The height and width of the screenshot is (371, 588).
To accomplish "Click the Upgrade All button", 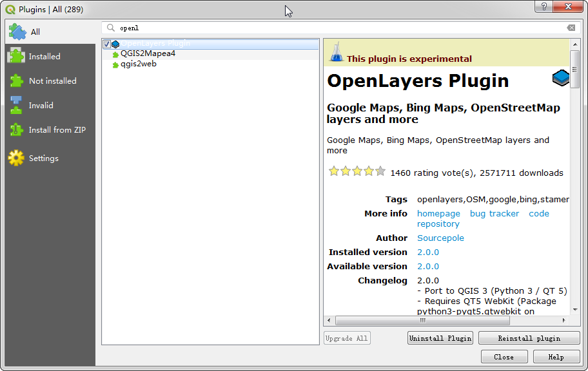I will coord(347,338).
